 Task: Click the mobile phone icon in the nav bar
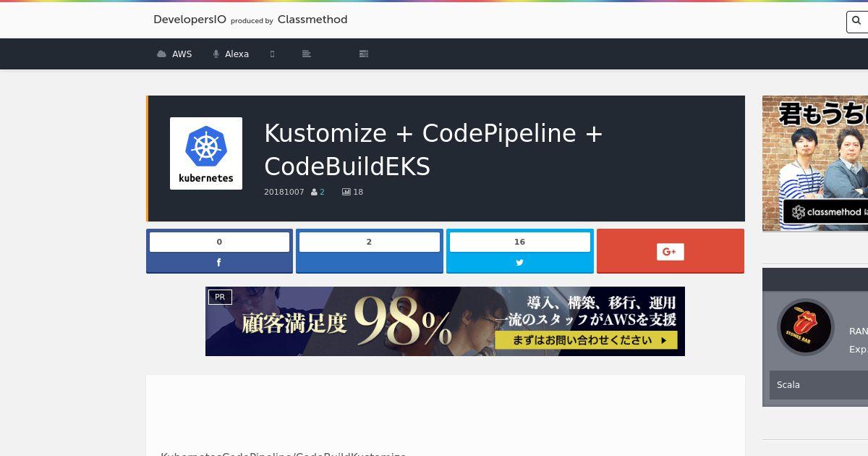[273, 54]
